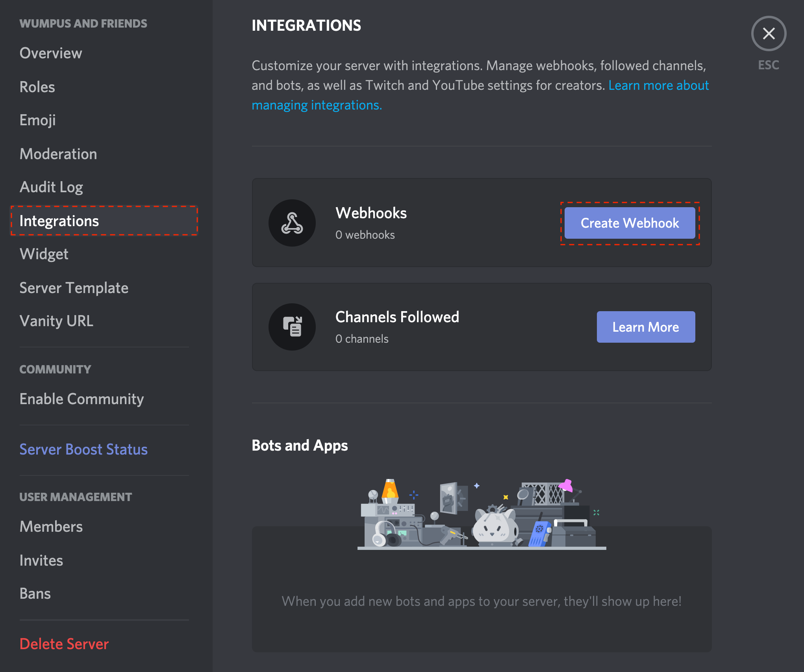
Task: Open Vanity URL settings
Action: click(x=57, y=321)
